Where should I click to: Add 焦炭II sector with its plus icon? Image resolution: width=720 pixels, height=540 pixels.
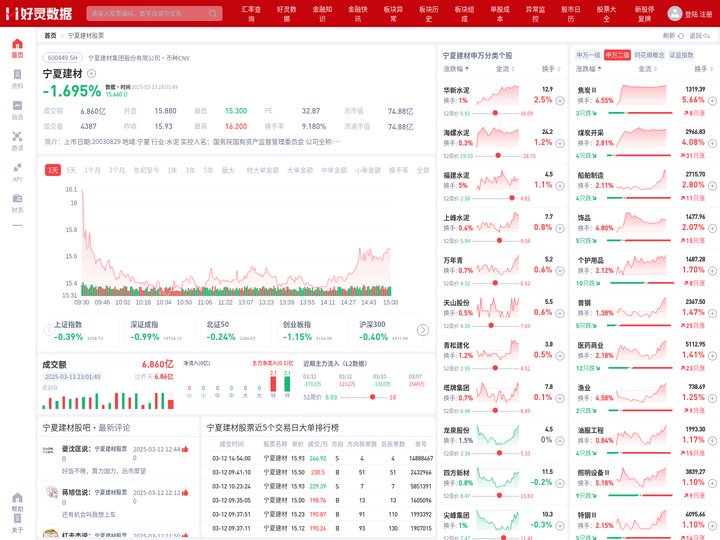click(712, 101)
